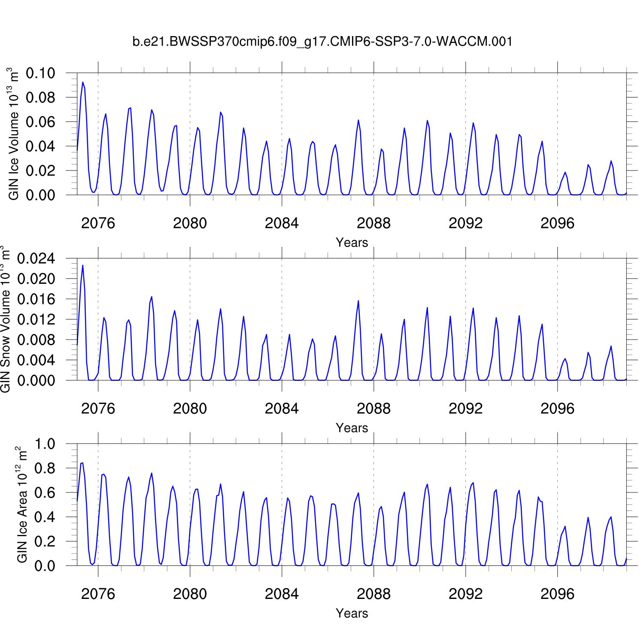Click the 0.012 y-axis value on snow volume plot
644x644 pixels.
tap(36, 319)
